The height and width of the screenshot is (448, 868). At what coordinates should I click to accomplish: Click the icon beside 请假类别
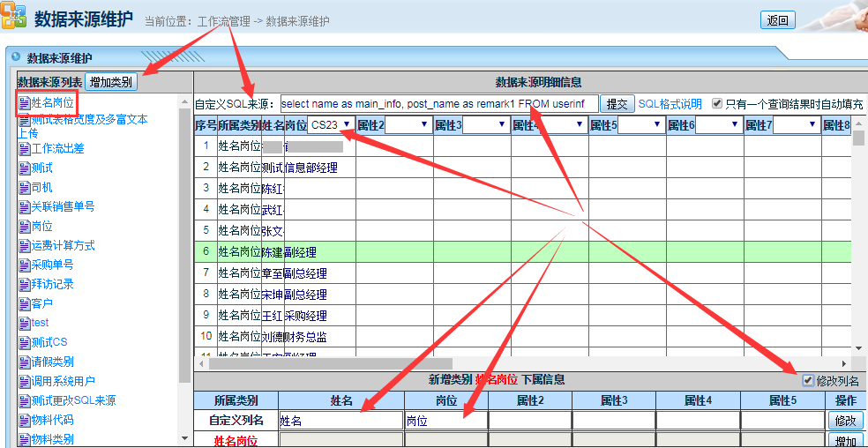tap(24, 362)
